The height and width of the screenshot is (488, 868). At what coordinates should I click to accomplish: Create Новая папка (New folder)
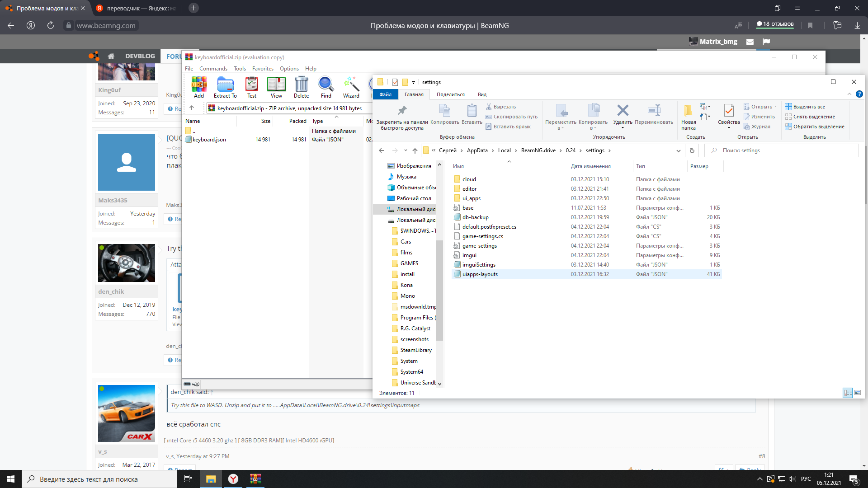tap(689, 117)
